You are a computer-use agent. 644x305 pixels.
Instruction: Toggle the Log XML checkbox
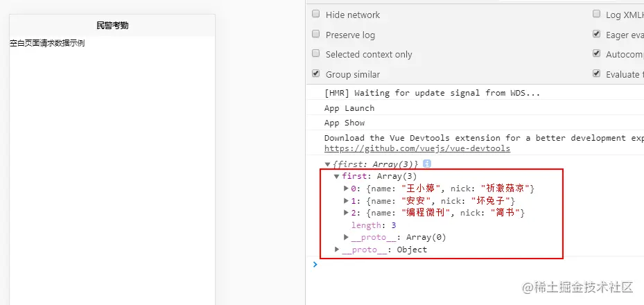pyautogui.click(x=596, y=14)
